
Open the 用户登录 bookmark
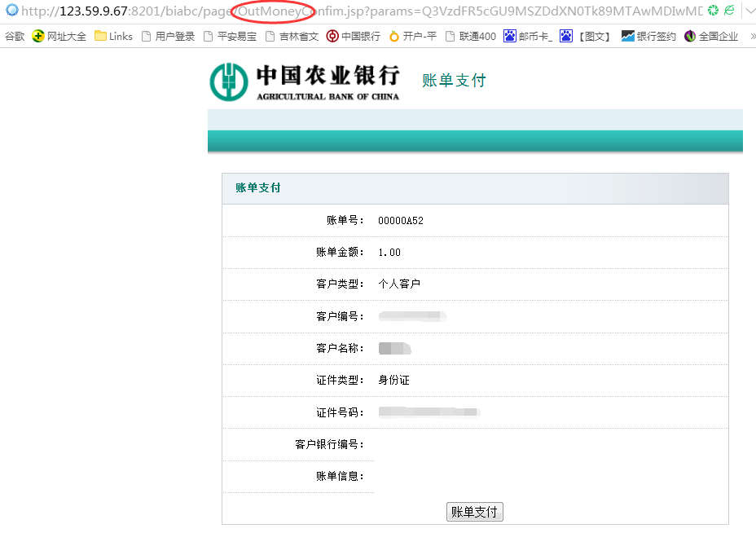169,36
